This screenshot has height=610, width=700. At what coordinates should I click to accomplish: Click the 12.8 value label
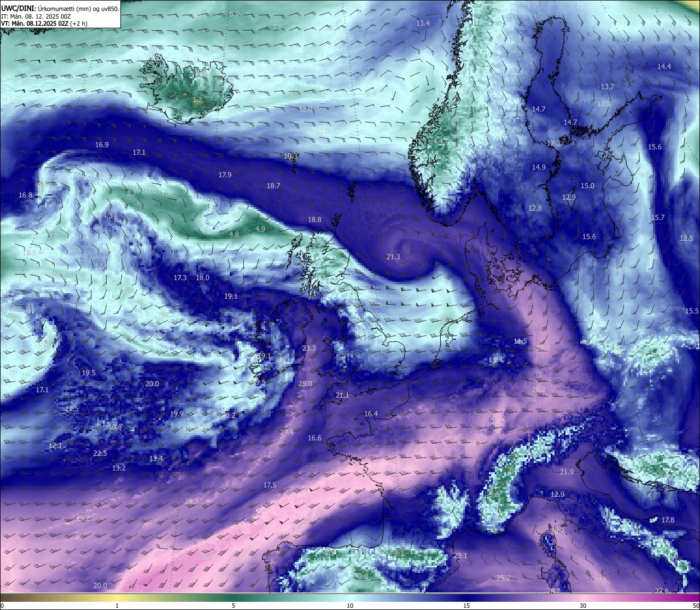[x=535, y=208]
